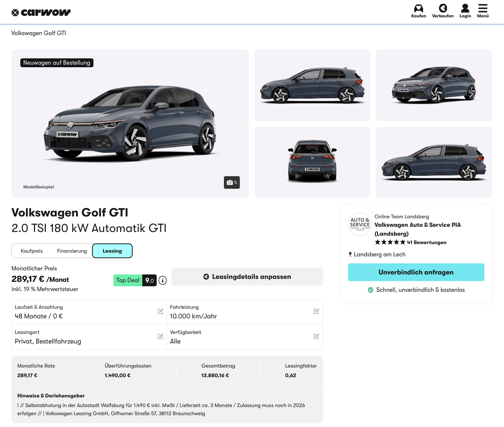Image resolution: width=504 pixels, height=427 pixels.
Task: Click the Landsberg am Lech location pin
Action: pyautogui.click(x=350, y=254)
